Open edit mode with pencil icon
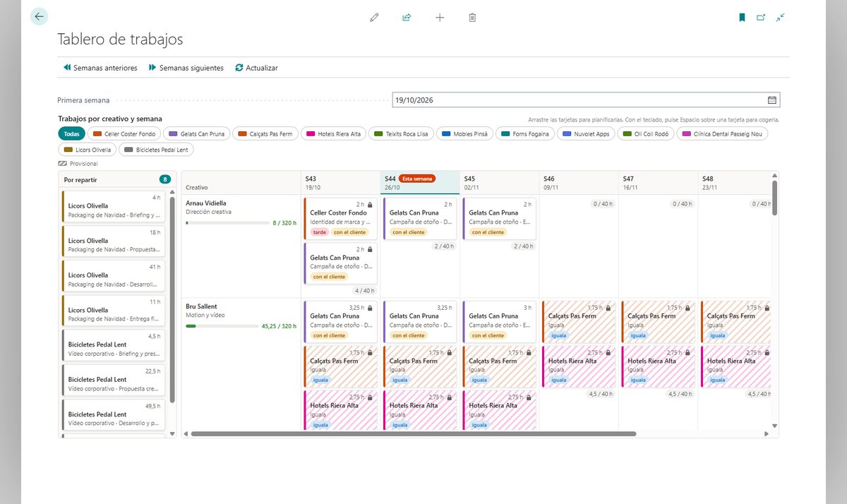Image resolution: width=847 pixels, height=504 pixels. point(374,17)
